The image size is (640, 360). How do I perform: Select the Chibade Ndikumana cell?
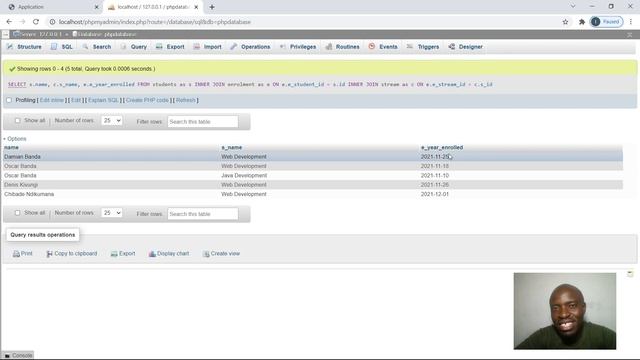pos(29,194)
